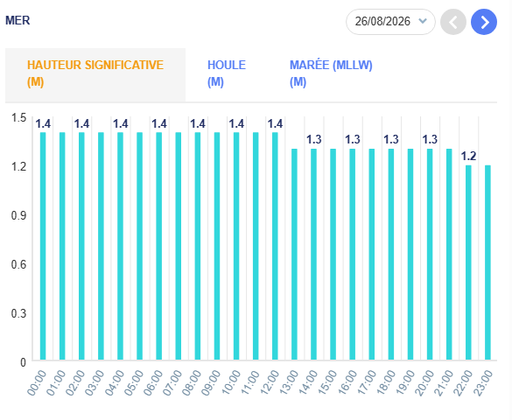512x420 pixels.
Task: Click the 12:00 bar in the chart
Action: coord(275,246)
